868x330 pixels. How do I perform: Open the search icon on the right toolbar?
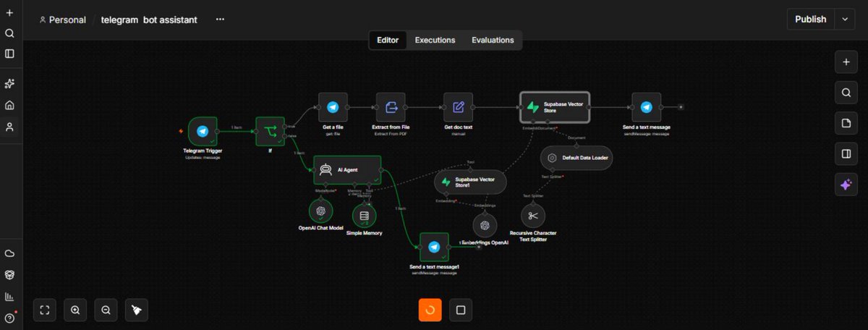846,93
